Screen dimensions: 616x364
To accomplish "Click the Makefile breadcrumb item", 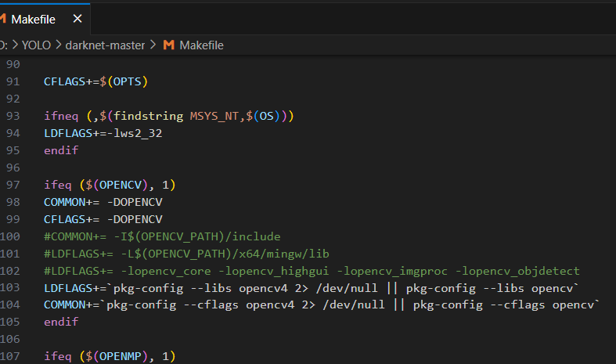I will click(201, 45).
